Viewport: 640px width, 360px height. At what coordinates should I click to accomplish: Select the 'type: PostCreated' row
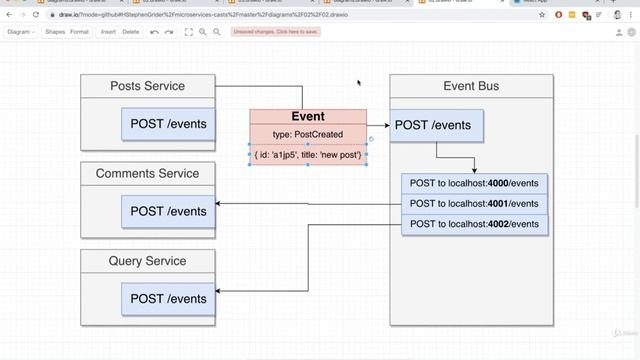(x=308, y=134)
